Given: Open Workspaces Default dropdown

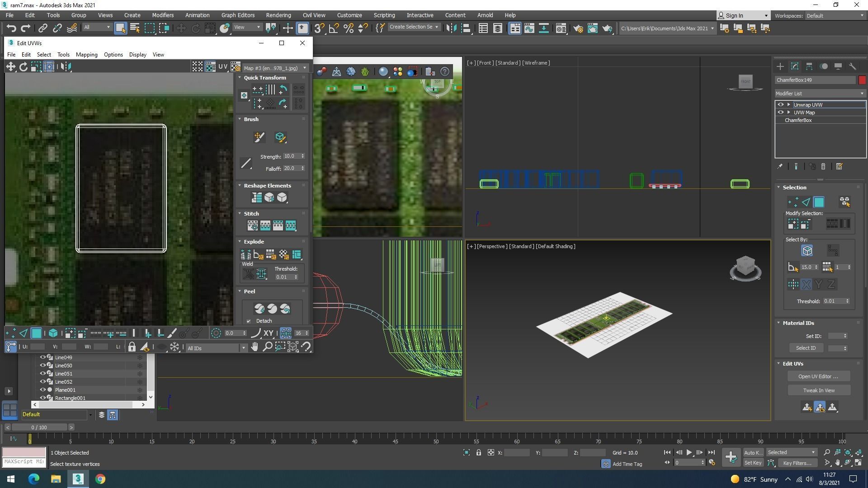Looking at the screenshot, I should 835,15.
